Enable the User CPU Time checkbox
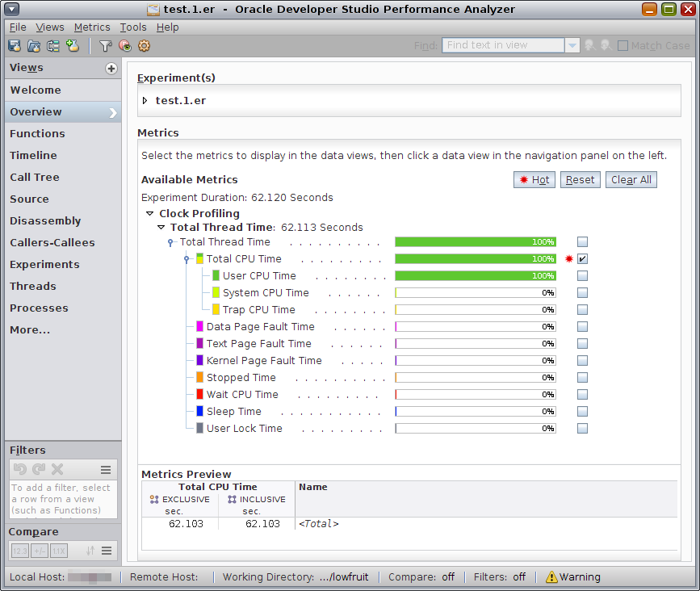This screenshot has height=591, width=700. point(582,276)
